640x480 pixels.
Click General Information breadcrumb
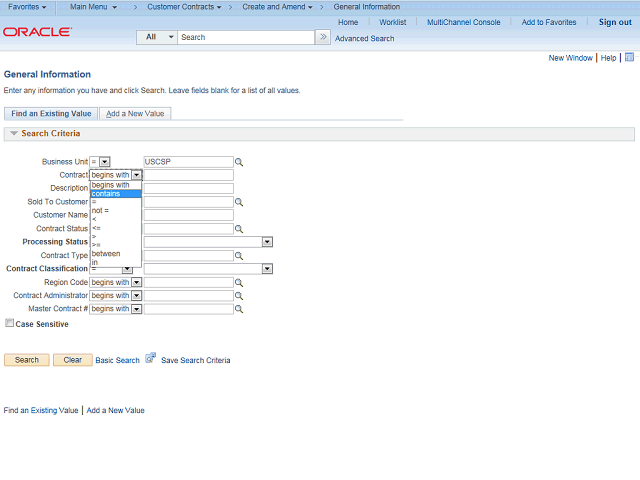(x=367, y=7)
